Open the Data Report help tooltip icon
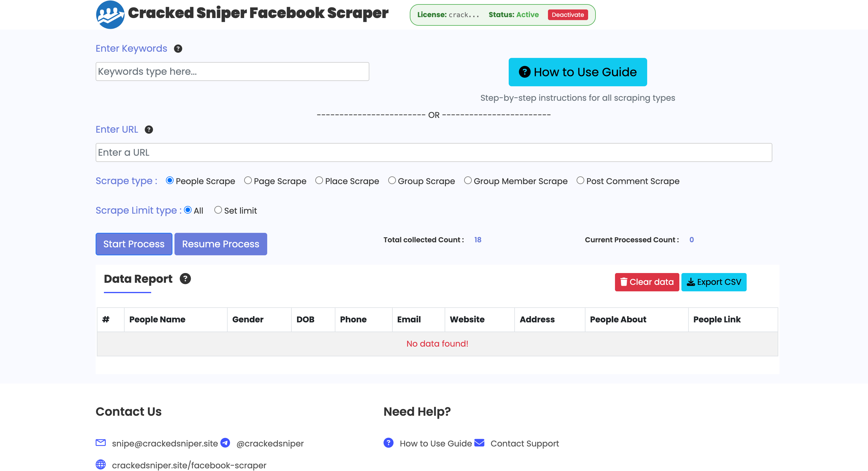 click(186, 278)
